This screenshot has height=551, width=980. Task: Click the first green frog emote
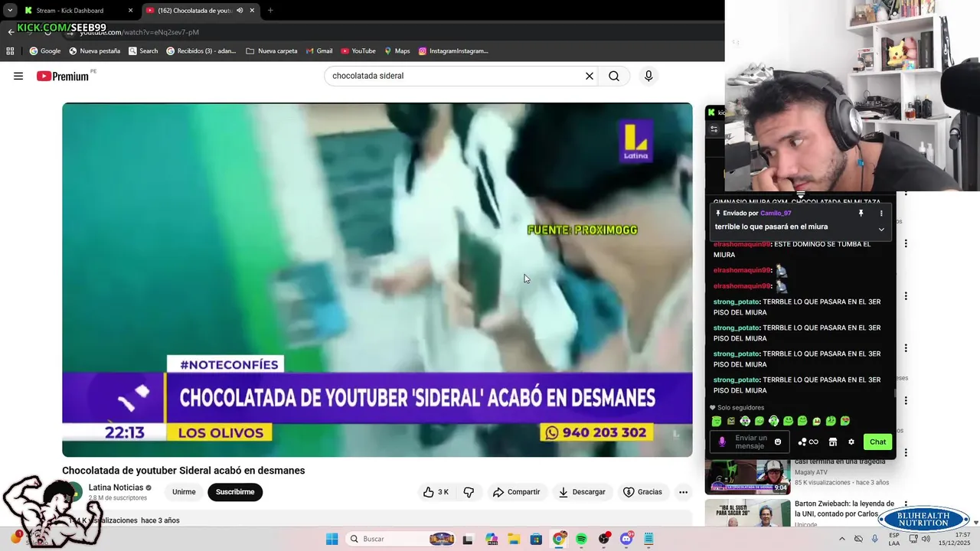[x=717, y=421]
